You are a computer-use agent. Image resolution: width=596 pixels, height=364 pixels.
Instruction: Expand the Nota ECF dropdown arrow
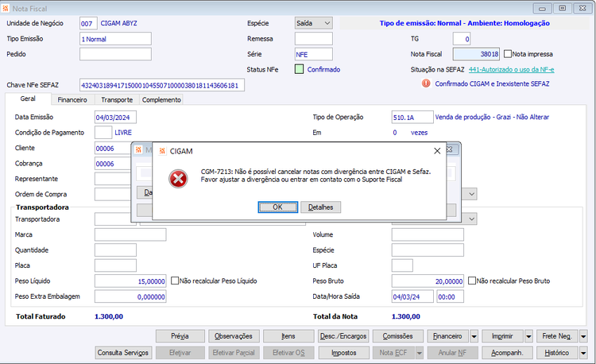pos(420,353)
